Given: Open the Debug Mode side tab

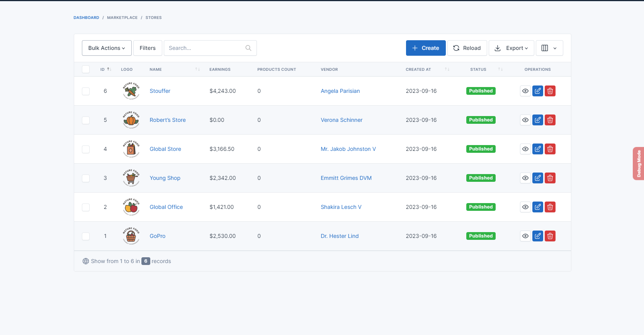Looking at the screenshot, I should pos(638,164).
